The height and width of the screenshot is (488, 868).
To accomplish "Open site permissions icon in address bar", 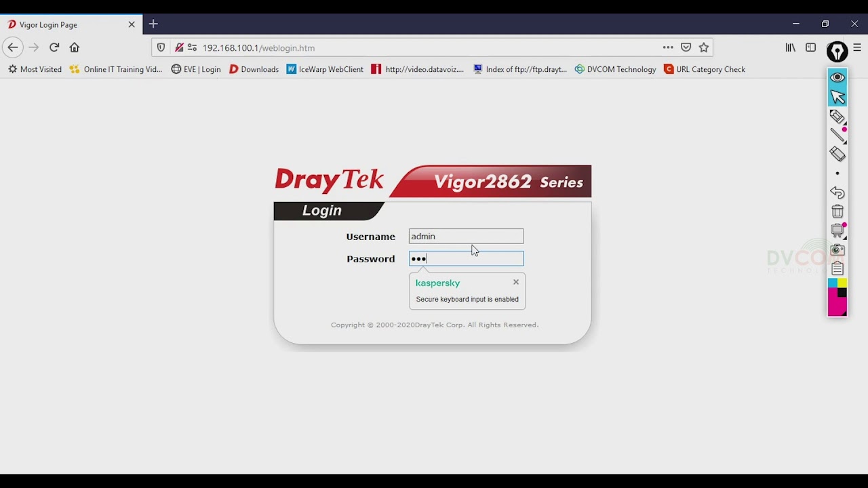I will click(x=192, y=47).
